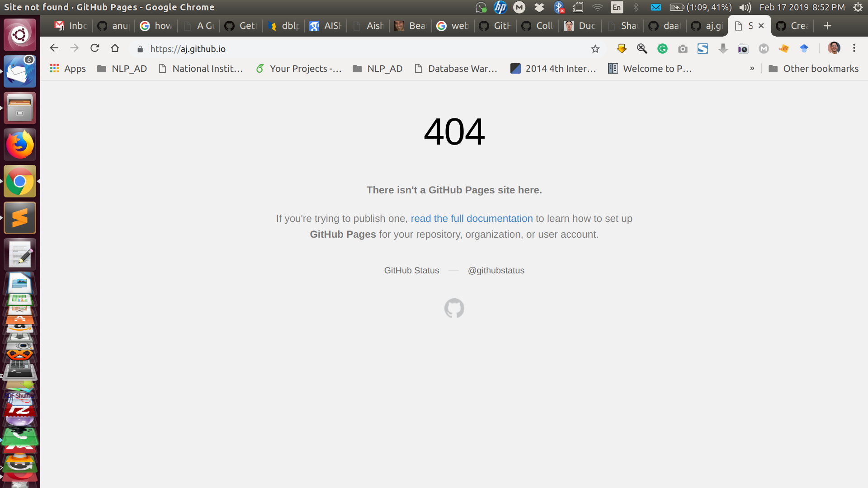
Task: Click inside the address bar
Action: click(x=316, y=48)
